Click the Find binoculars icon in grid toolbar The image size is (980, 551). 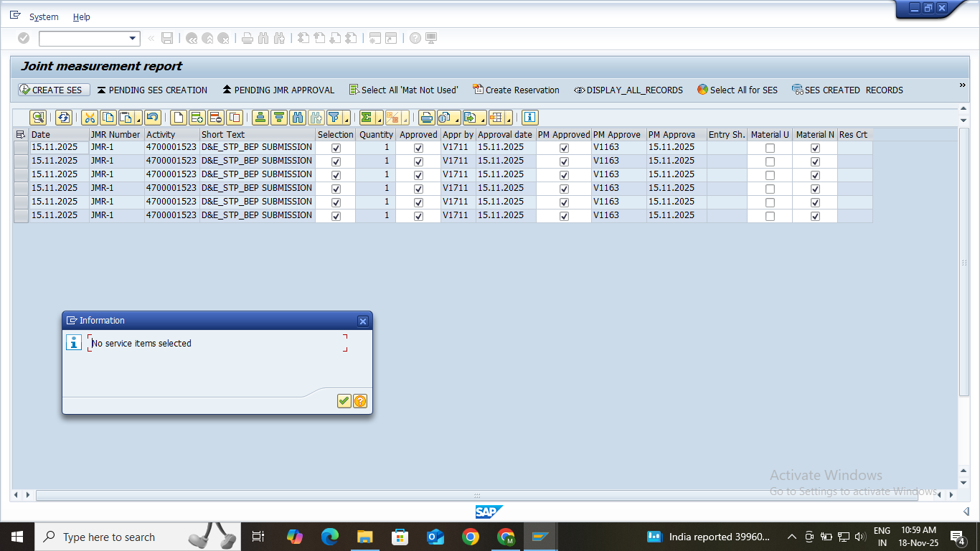click(298, 118)
